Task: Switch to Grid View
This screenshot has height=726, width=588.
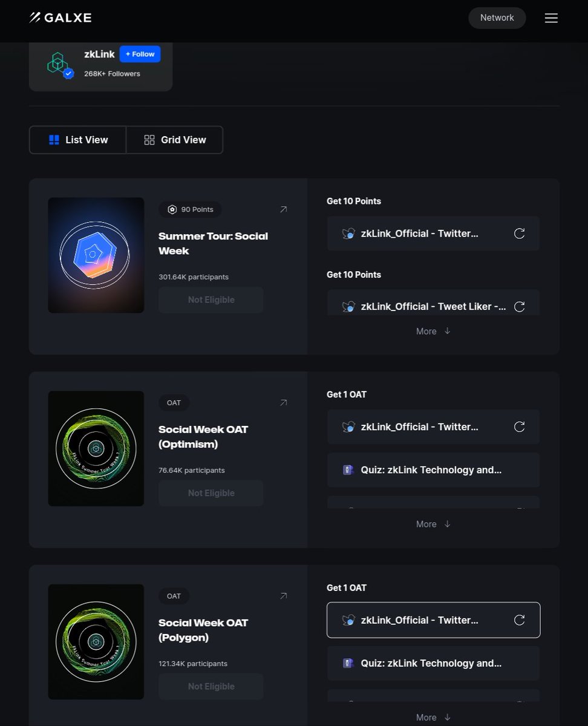Action: [175, 140]
